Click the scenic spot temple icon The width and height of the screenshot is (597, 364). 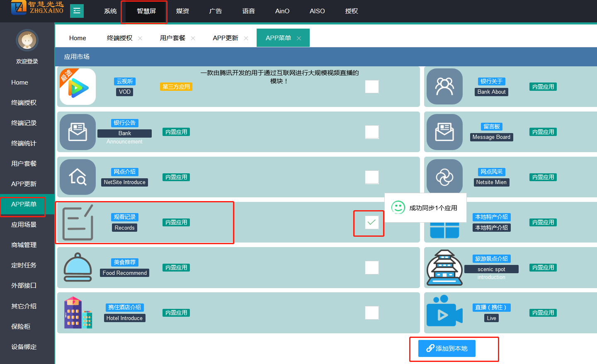tap(444, 267)
